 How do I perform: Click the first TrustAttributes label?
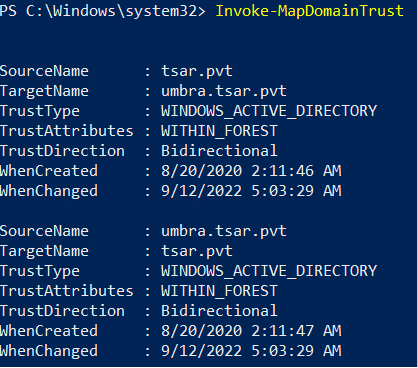pyautogui.click(x=66, y=131)
